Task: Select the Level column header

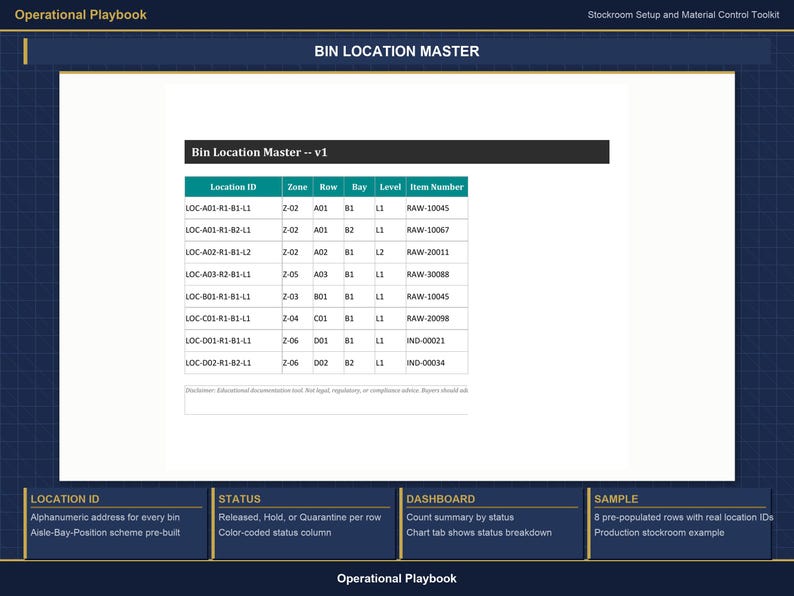Action: 390,187
